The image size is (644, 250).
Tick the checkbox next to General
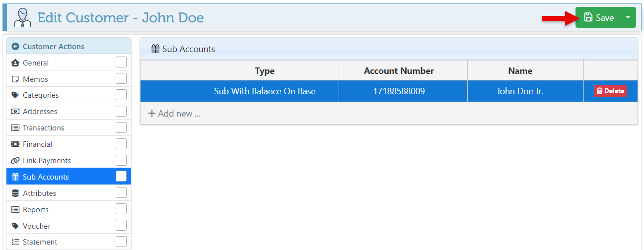pyautogui.click(x=121, y=62)
